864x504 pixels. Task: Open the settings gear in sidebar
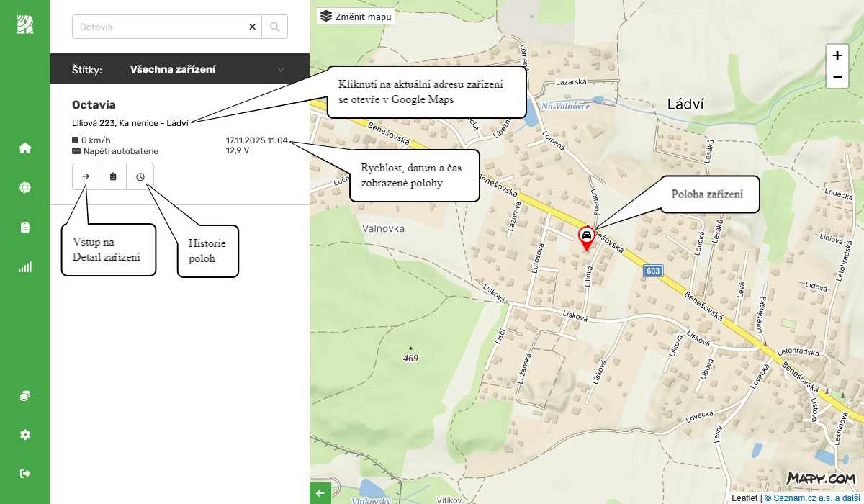pyautogui.click(x=24, y=434)
